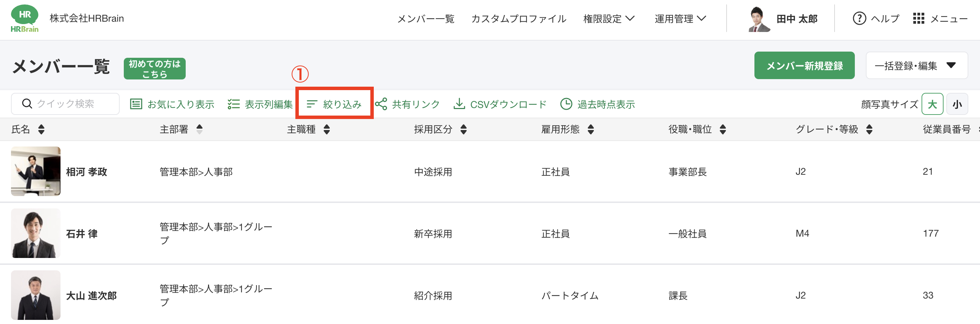Open 過去時点表示 clock icon
Viewport: 980px width, 324px height.
[566, 104]
